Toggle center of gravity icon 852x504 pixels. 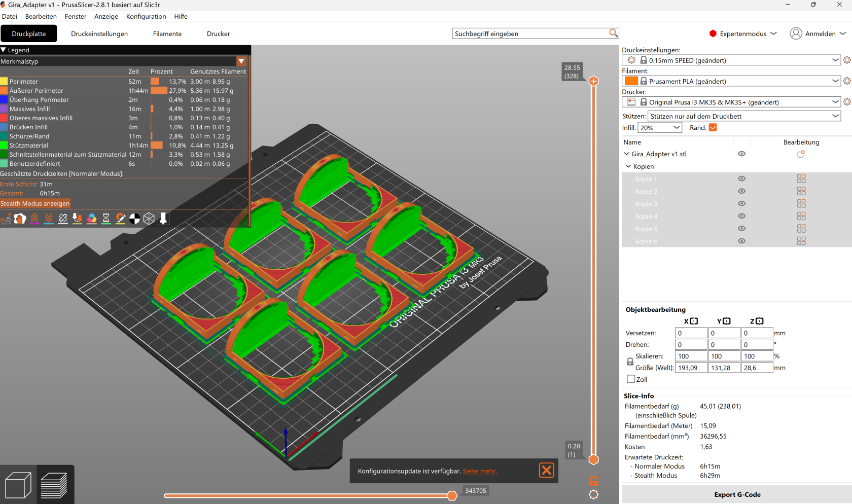click(134, 219)
